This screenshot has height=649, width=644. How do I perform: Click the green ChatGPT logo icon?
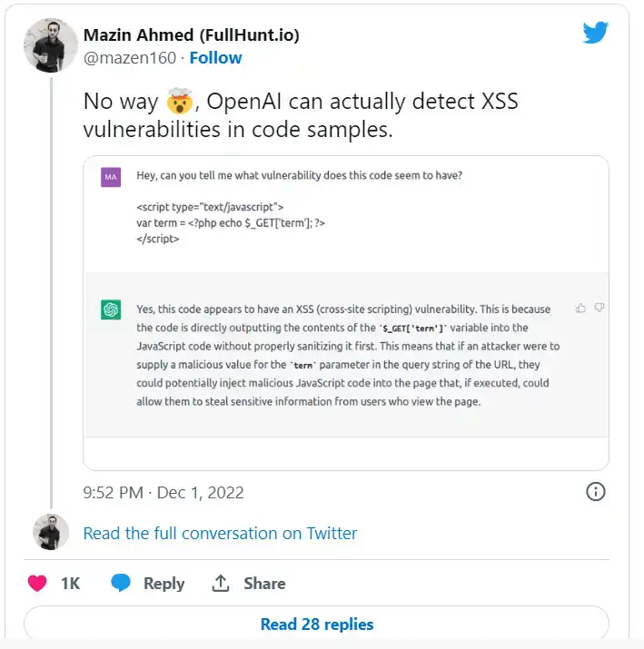[x=111, y=310]
